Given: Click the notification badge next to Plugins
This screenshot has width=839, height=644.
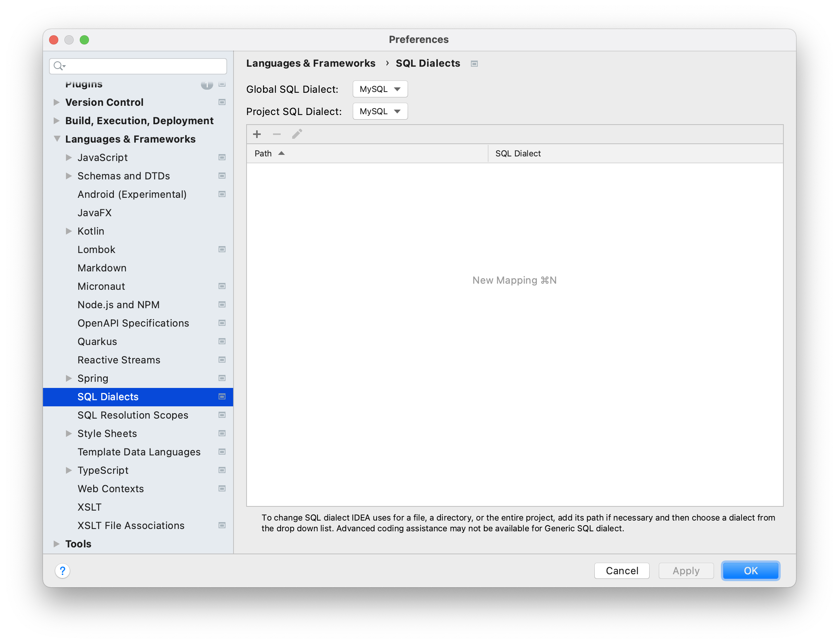Looking at the screenshot, I should tap(207, 85).
